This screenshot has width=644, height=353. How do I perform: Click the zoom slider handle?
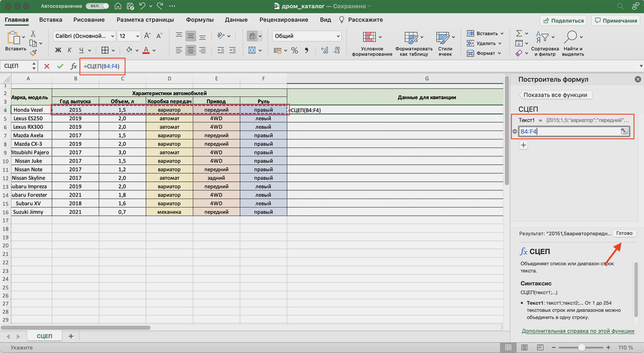(x=581, y=348)
